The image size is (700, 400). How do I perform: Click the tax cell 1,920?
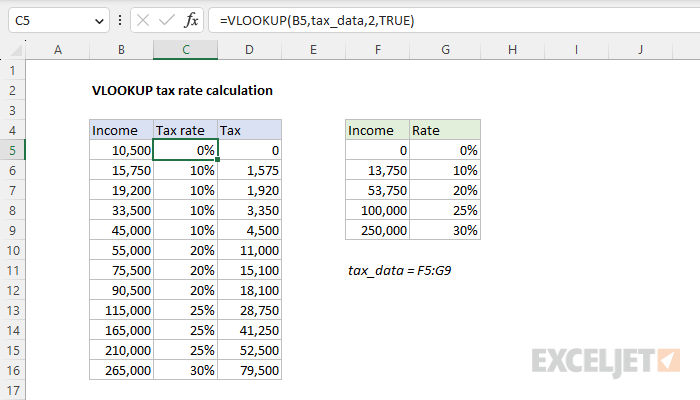pos(250,190)
